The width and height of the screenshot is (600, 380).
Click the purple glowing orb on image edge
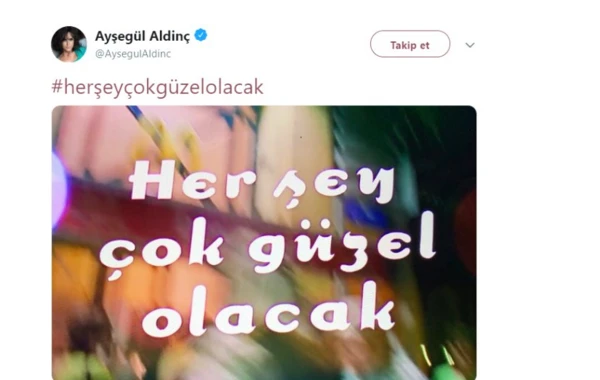pyautogui.click(x=59, y=189)
